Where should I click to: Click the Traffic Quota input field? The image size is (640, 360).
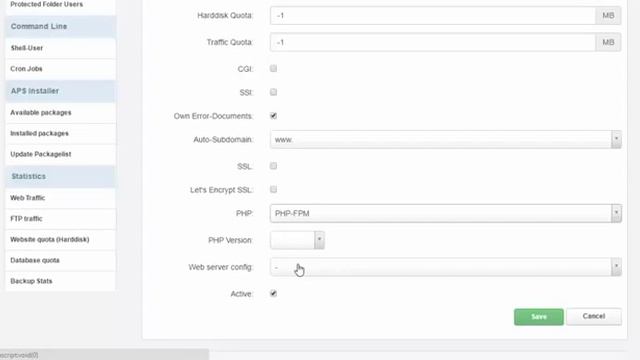pos(433,42)
